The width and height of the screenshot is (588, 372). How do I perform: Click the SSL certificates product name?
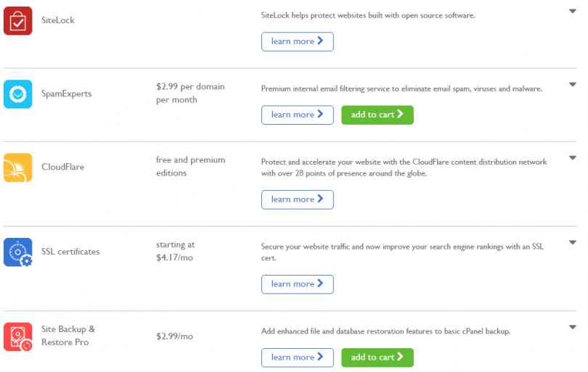(x=70, y=252)
